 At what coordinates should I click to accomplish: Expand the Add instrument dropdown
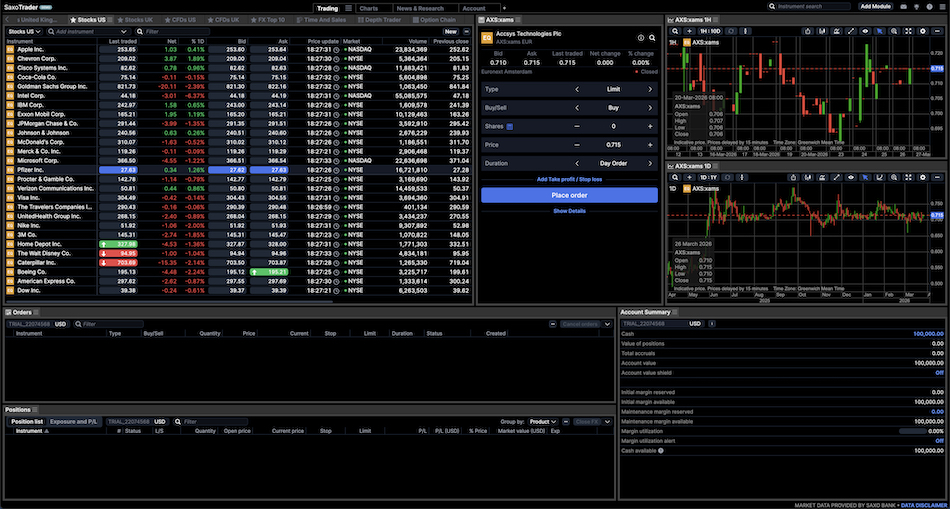tap(124, 31)
